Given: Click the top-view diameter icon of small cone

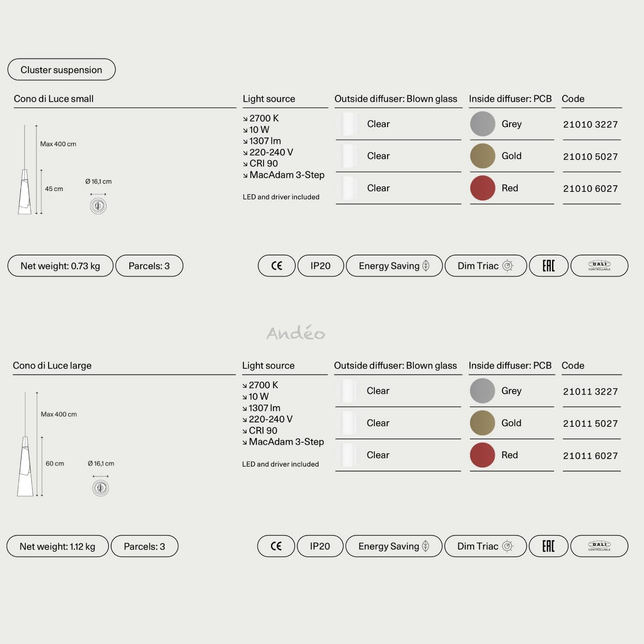Looking at the screenshot, I should point(98,206).
